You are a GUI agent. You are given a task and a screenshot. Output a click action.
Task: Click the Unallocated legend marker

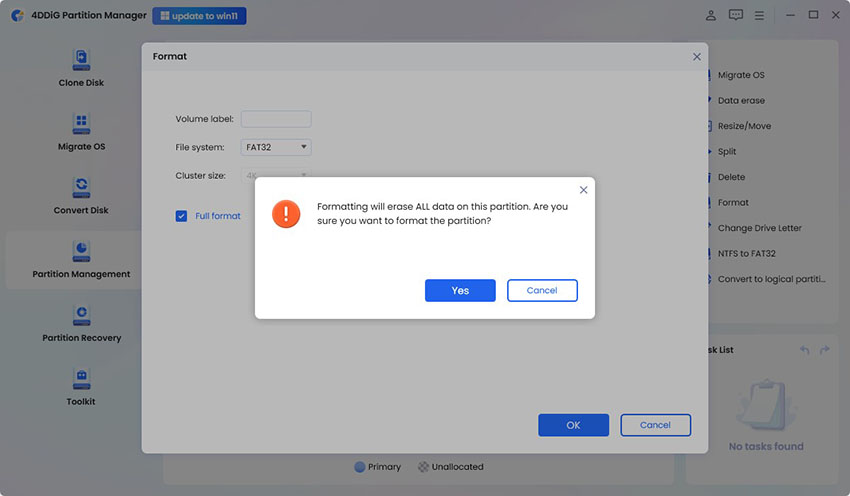coord(423,467)
